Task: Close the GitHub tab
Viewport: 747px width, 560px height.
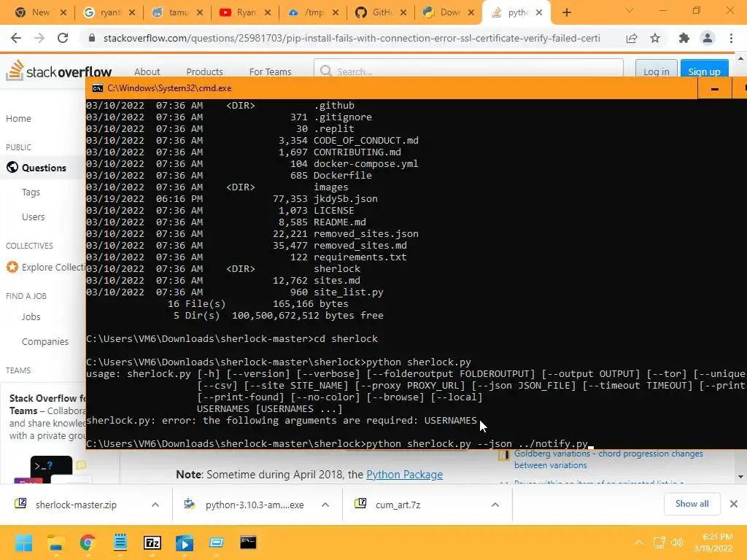Action: coord(403,13)
